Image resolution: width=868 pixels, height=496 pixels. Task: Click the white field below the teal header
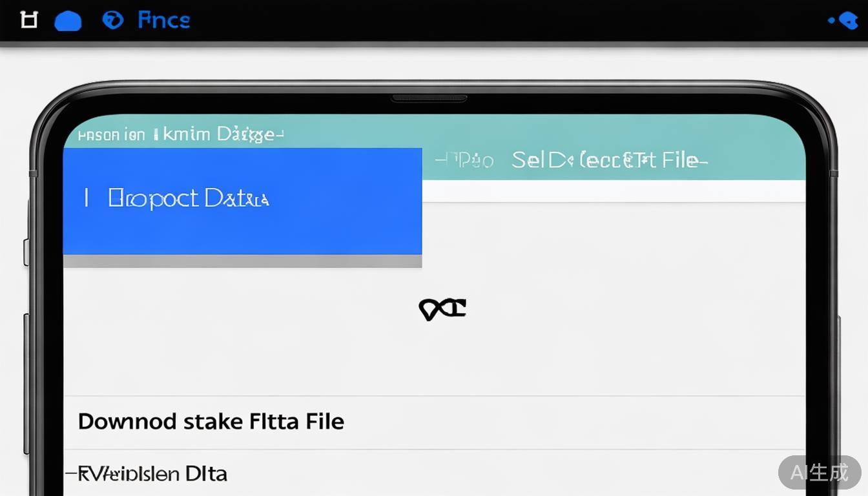(614, 191)
